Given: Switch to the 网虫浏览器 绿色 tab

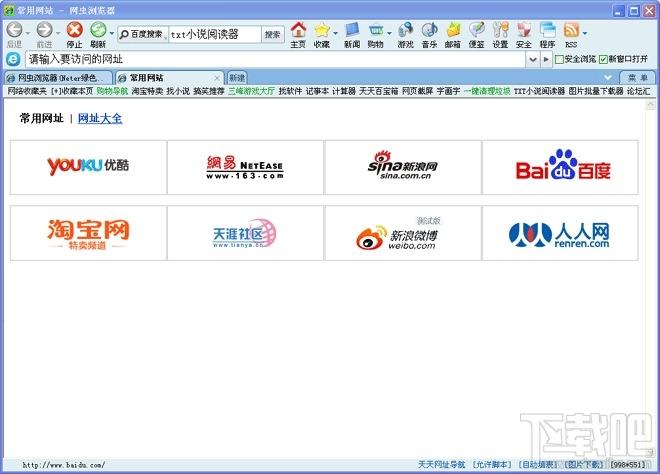Looking at the screenshot, I should [x=58, y=78].
